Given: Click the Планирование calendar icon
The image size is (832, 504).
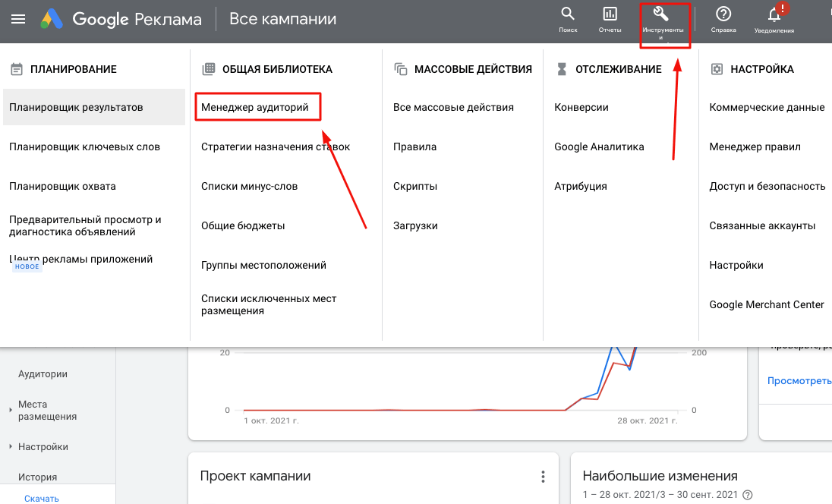Looking at the screenshot, I should 17,69.
